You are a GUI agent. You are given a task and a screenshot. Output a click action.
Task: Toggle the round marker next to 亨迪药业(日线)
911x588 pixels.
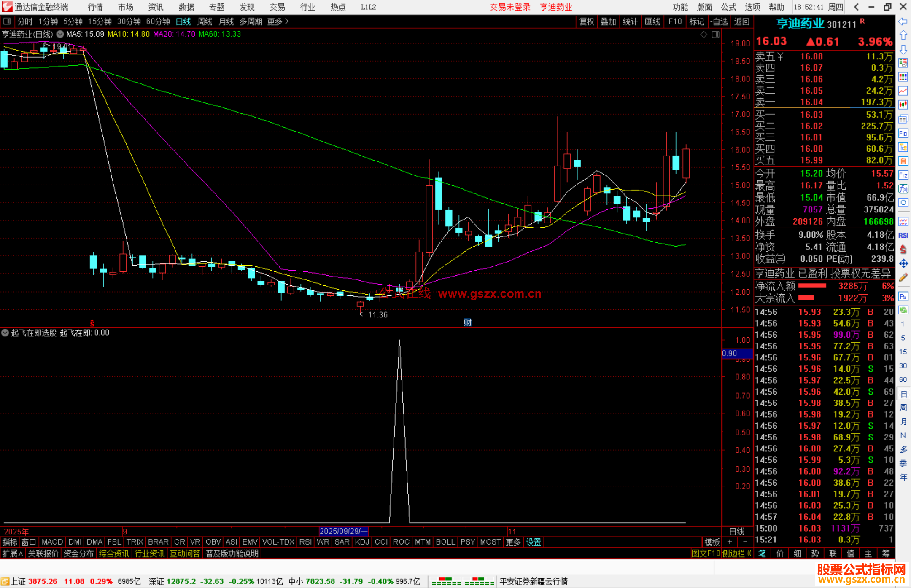click(x=60, y=34)
